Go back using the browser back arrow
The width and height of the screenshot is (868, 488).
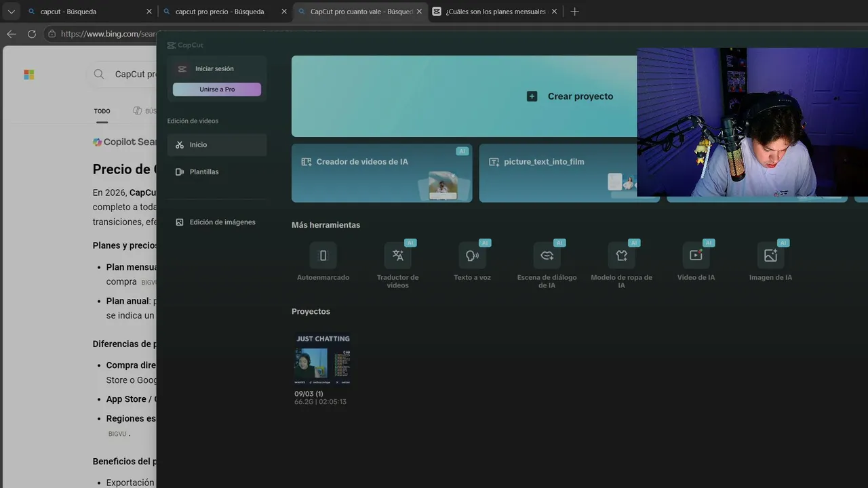pos(12,34)
